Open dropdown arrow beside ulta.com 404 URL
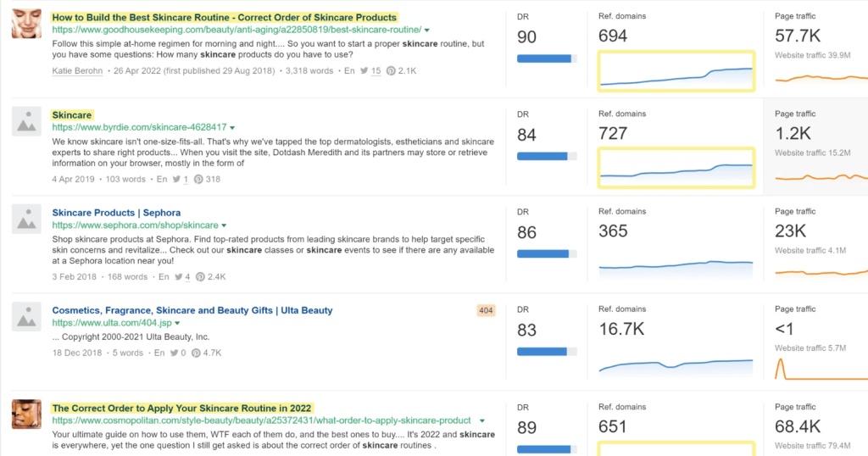Screen dimensions: 868x456 [177, 324]
